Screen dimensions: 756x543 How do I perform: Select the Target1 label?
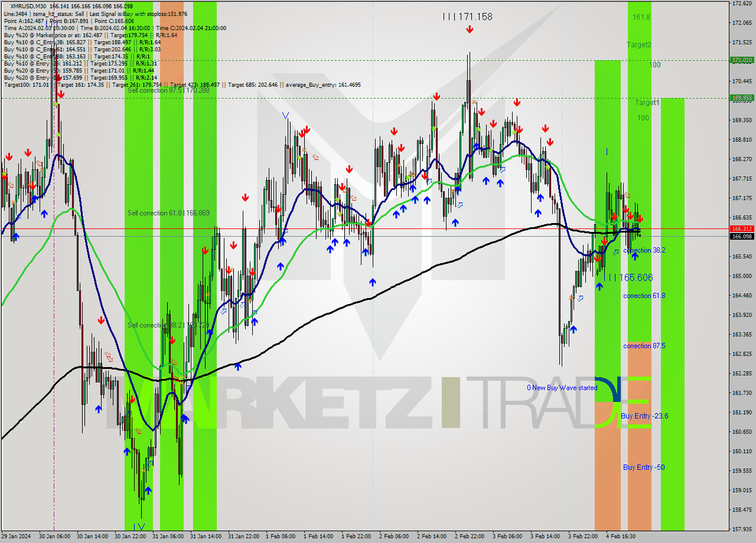[647, 102]
